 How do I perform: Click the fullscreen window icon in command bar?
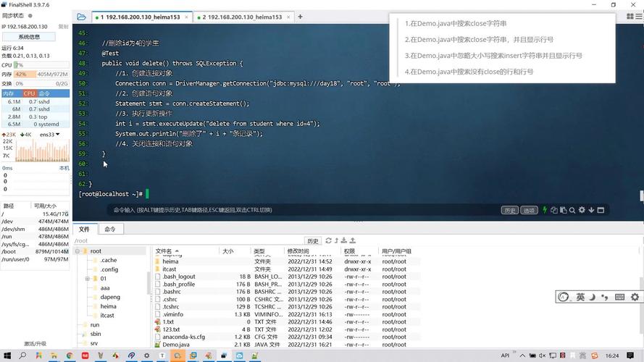601,210
